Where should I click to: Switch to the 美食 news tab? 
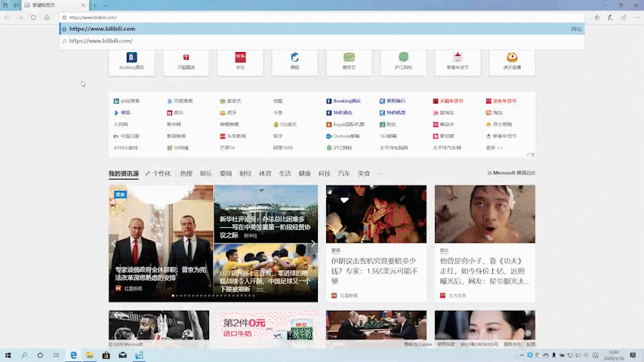tap(363, 173)
